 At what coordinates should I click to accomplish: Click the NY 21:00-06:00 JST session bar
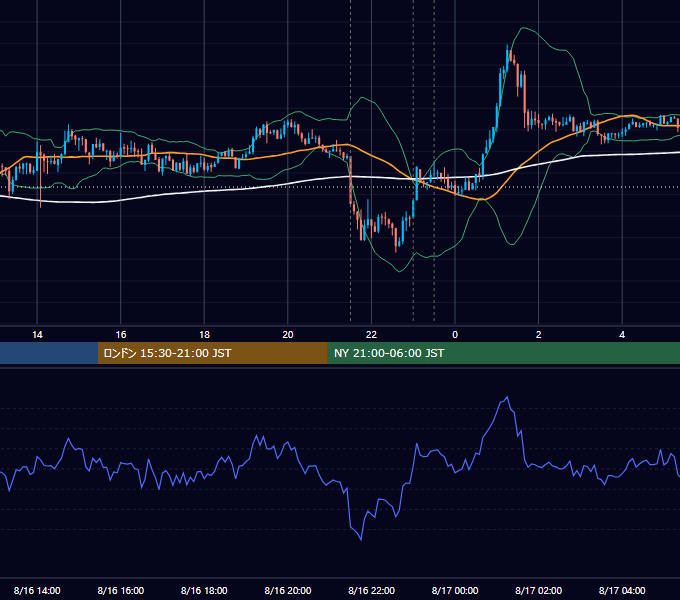pyautogui.click(x=503, y=353)
